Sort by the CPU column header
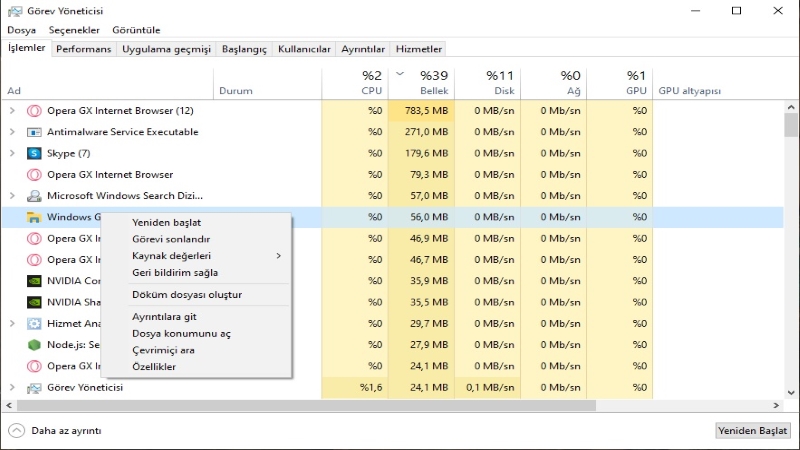The height and width of the screenshot is (450, 800). tap(355, 83)
